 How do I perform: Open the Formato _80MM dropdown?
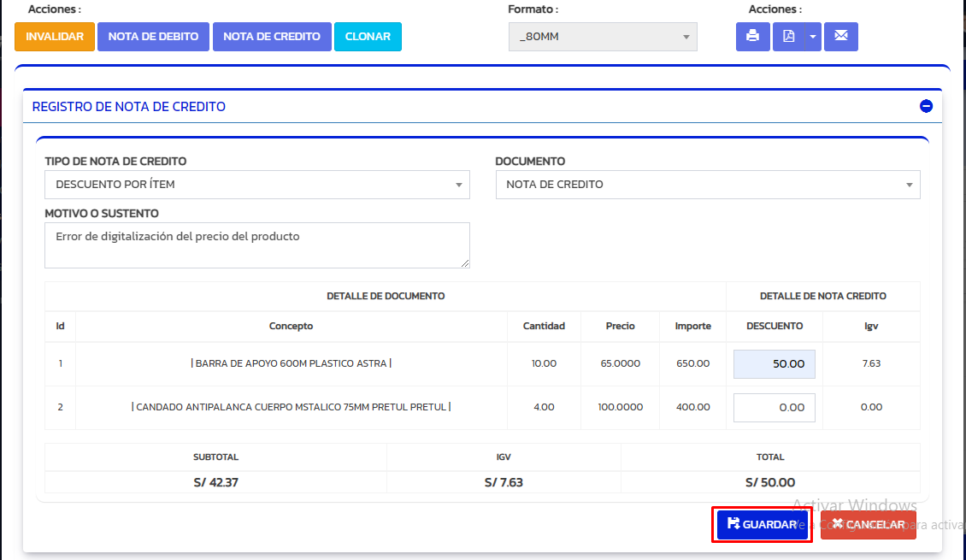[603, 37]
